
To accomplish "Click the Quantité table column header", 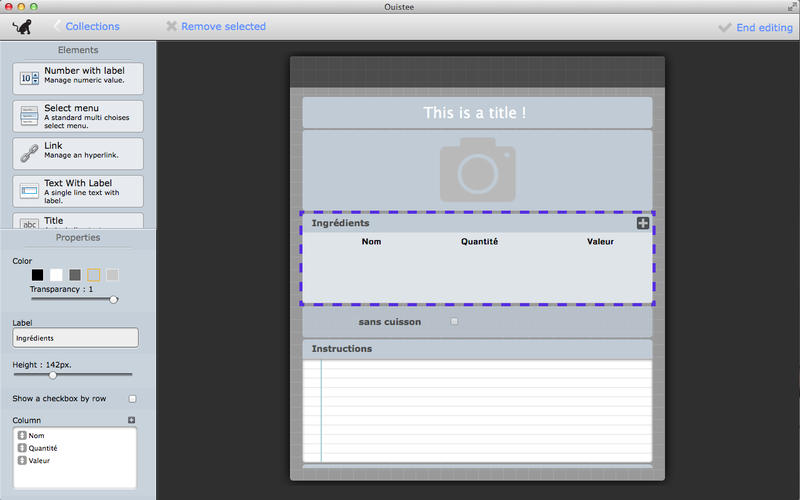I will coord(479,241).
